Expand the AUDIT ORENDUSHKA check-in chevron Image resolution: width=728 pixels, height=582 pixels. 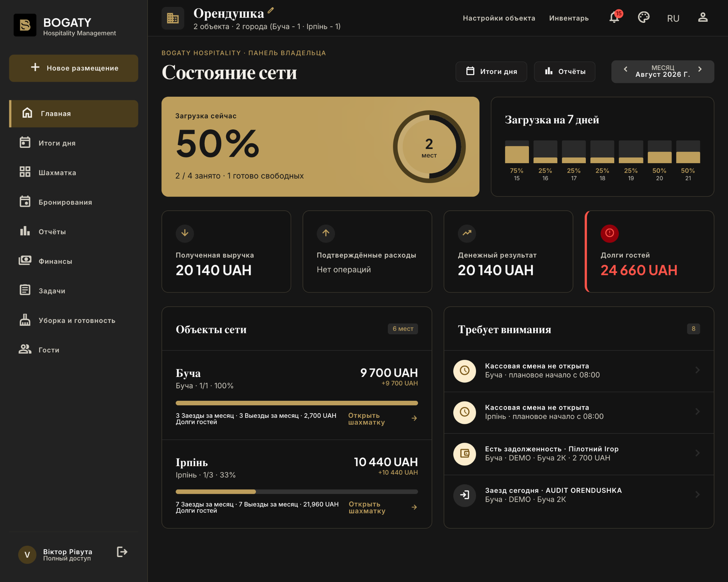(x=698, y=494)
